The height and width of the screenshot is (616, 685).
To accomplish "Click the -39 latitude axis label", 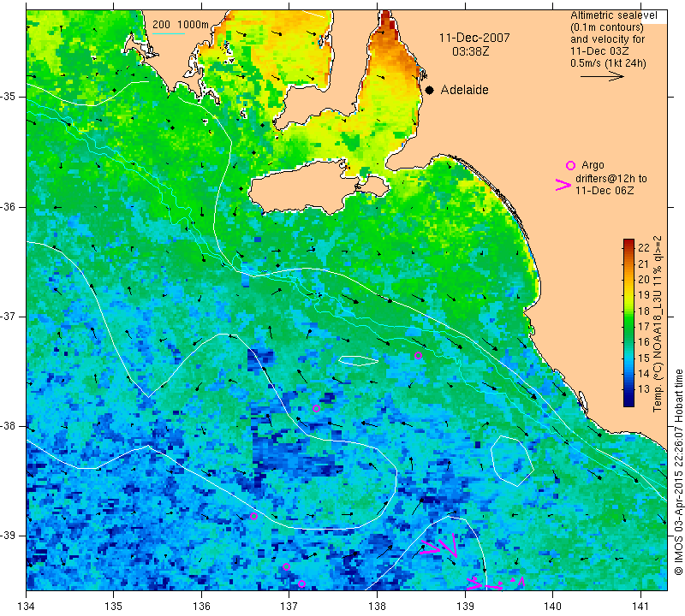I will (x=9, y=536).
